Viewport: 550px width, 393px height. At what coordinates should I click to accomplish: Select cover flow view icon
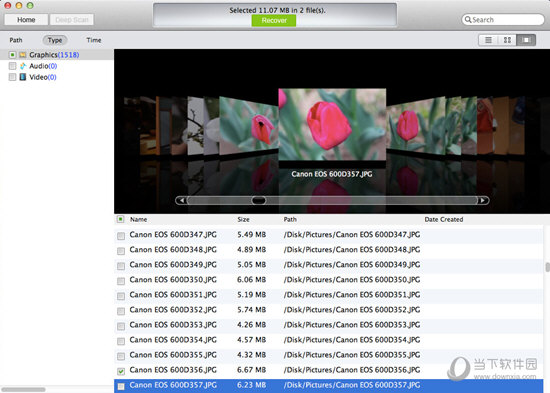(526, 40)
